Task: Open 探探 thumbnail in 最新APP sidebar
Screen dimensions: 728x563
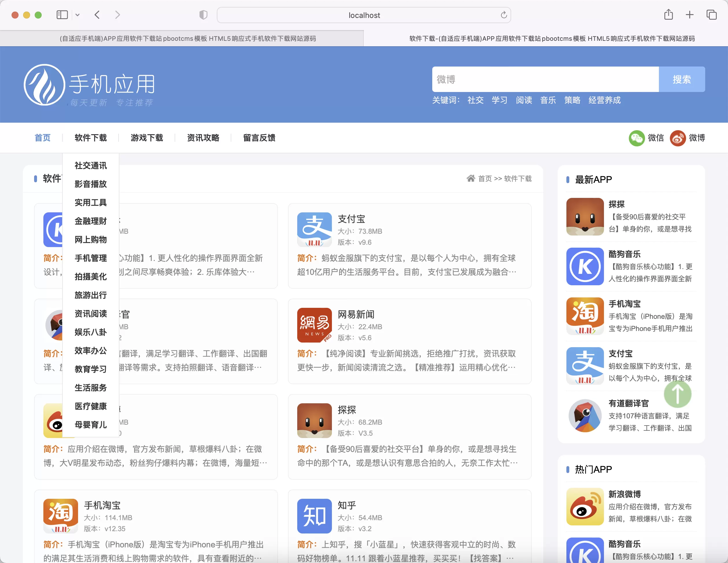Action: click(585, 216)
